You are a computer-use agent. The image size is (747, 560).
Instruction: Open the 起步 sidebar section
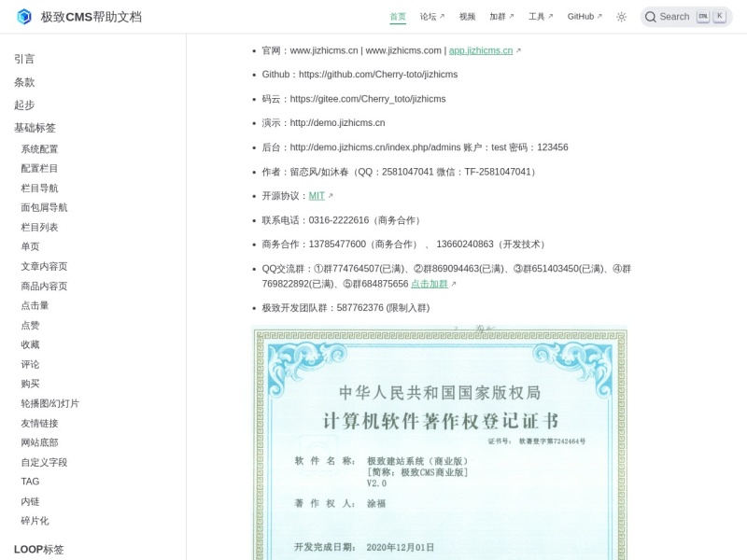coord(24,105)
